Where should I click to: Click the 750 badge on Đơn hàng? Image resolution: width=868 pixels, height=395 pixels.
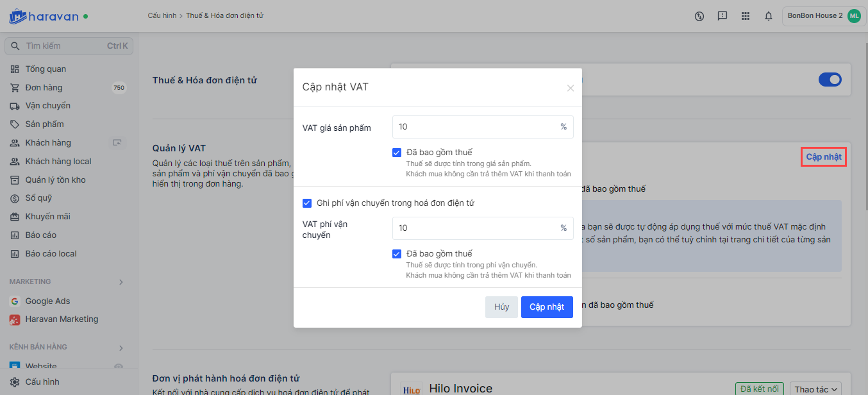point(119,88)
